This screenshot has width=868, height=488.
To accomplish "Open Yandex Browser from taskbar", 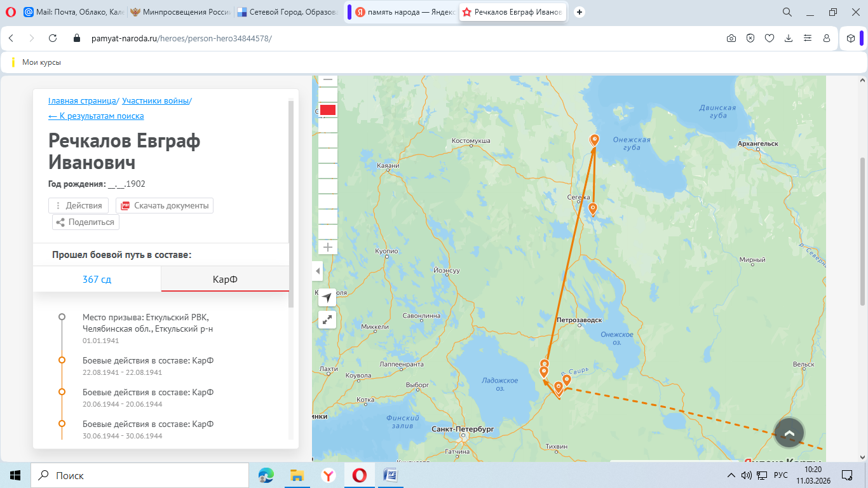I will [x=329, y=475].
